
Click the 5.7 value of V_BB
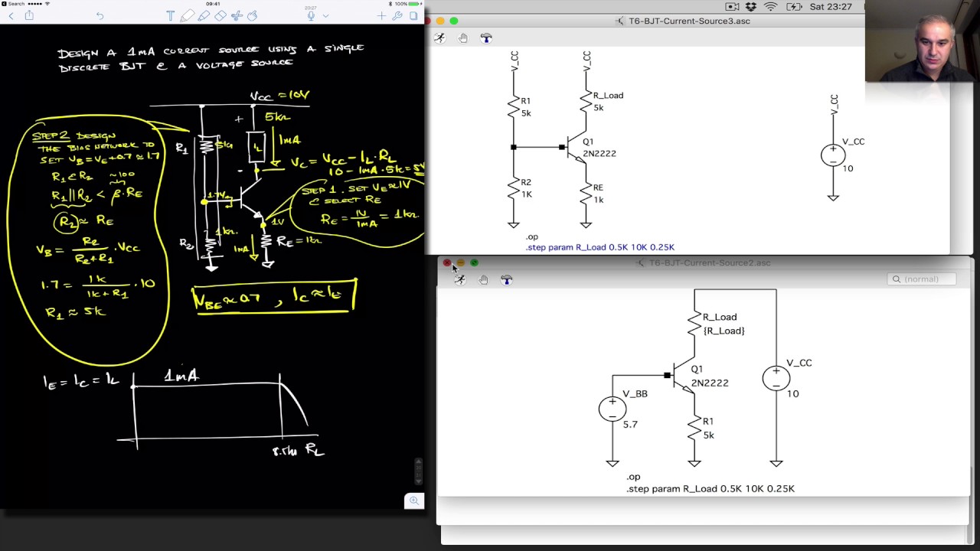[630, 425]
